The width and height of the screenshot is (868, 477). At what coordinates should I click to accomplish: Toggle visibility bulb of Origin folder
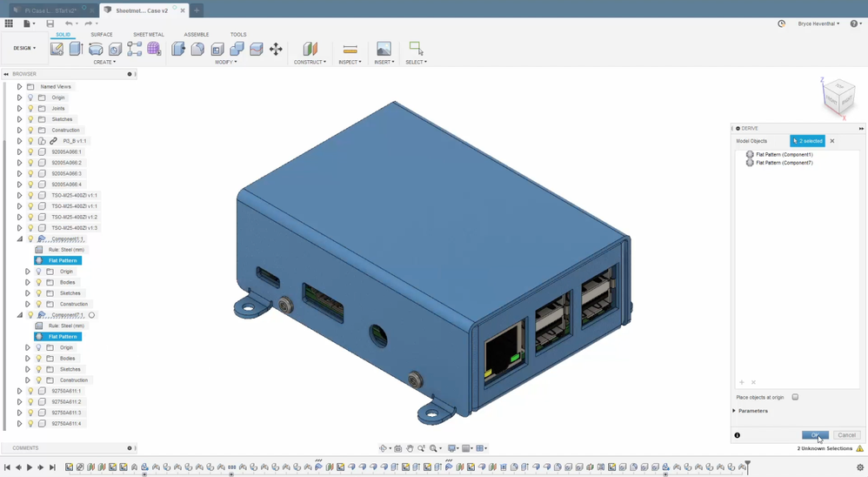[x=30, y=97]
